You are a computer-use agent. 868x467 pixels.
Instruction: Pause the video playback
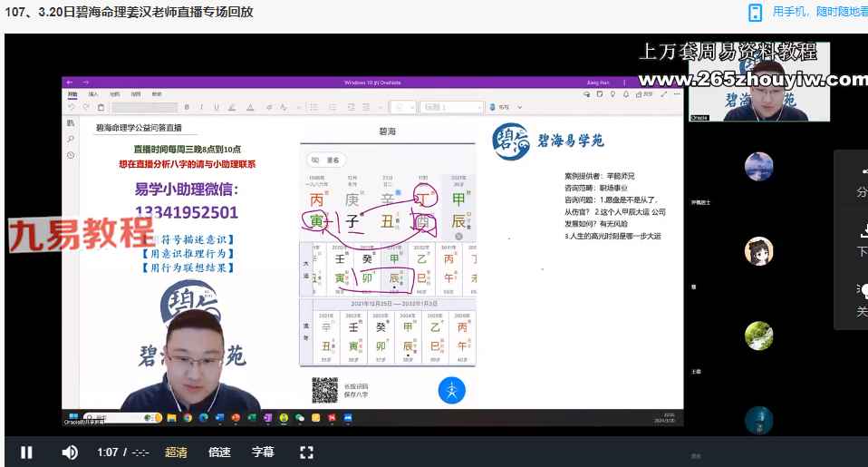[26, 452]
